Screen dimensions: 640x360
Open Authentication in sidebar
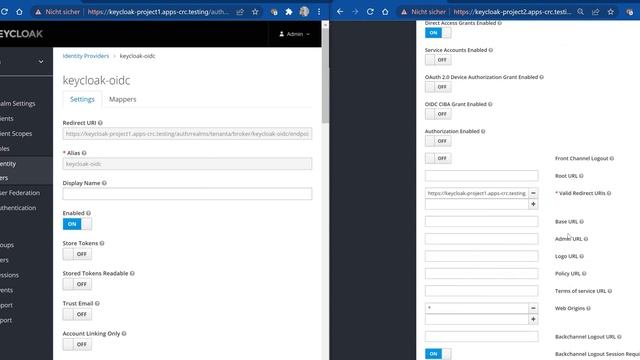(18, 208)
